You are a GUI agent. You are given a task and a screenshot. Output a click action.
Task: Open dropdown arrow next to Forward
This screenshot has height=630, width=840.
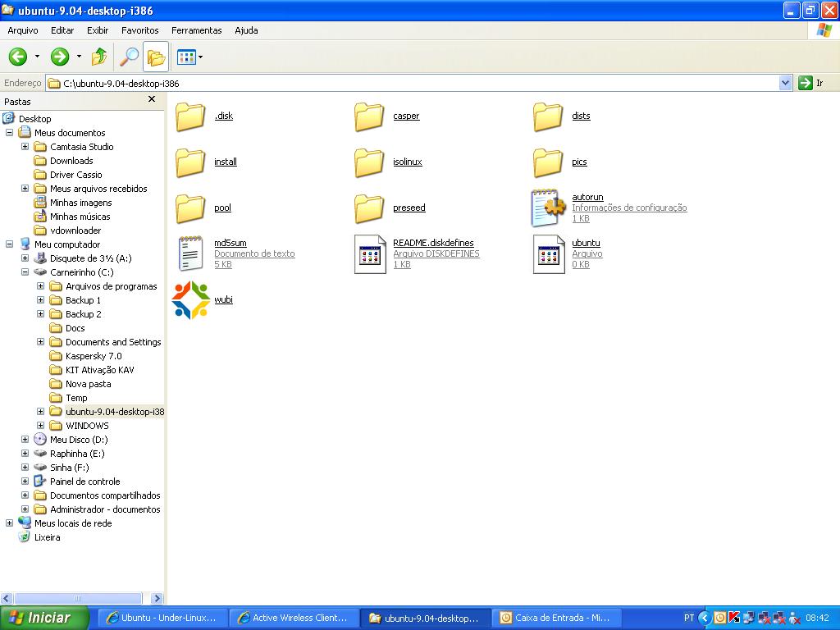point(79,57)
